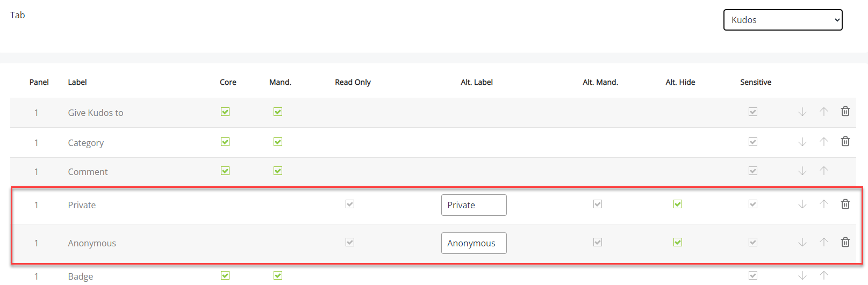868x285 pixels.
Task: Move Give Kudos to row down
Action: [802, 112]
